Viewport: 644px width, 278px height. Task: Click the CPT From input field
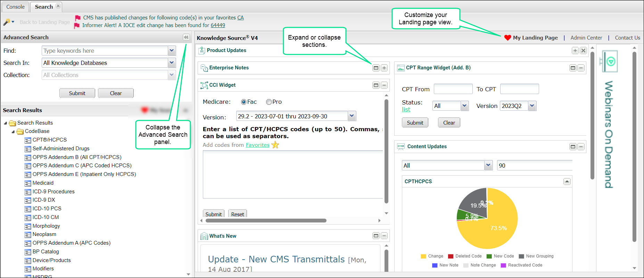tap(453, 89)
